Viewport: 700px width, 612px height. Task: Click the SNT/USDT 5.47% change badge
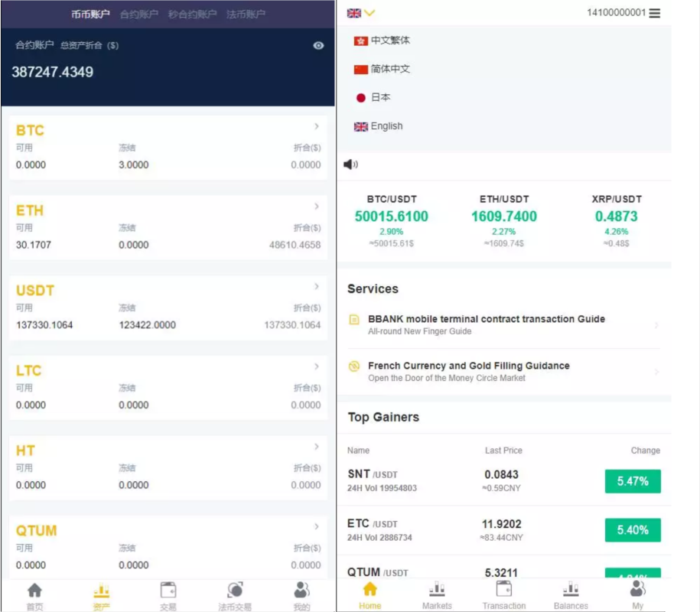click(633, 481)
